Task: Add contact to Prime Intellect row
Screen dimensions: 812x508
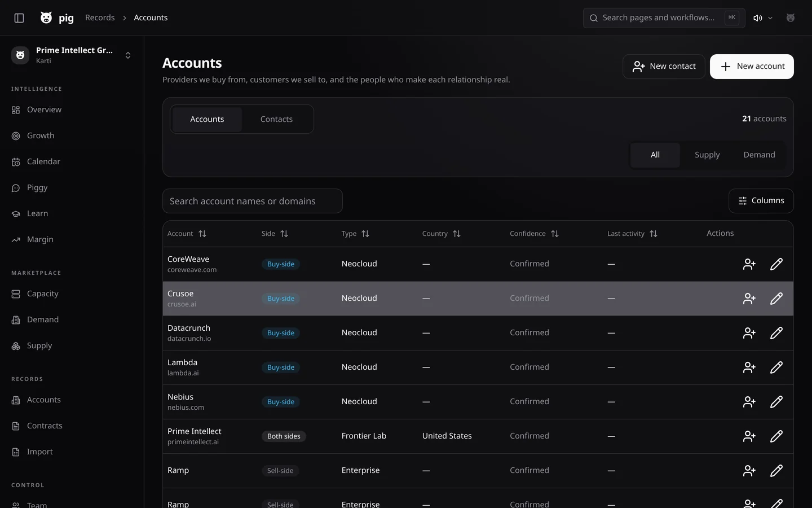Action: point(749,436)
